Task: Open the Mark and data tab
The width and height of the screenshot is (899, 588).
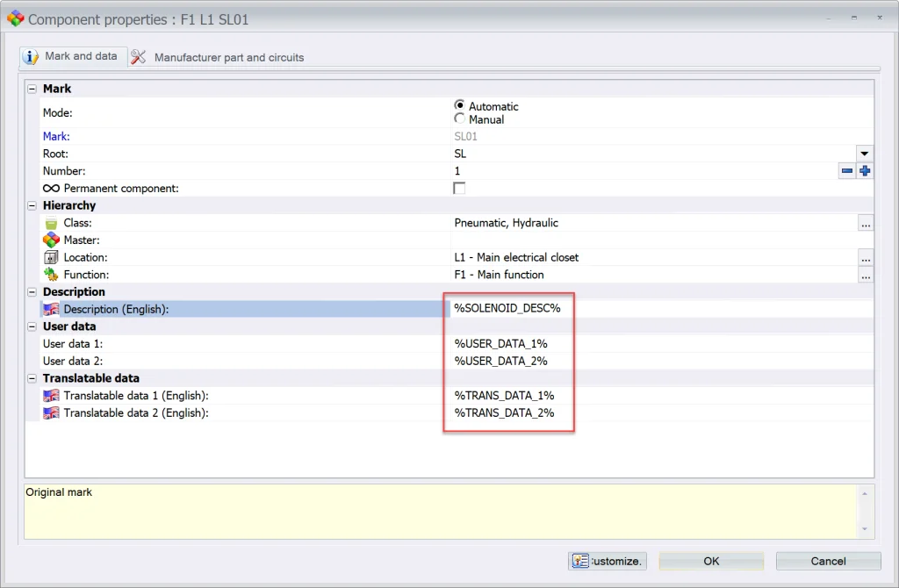Action: pos(81,55)
